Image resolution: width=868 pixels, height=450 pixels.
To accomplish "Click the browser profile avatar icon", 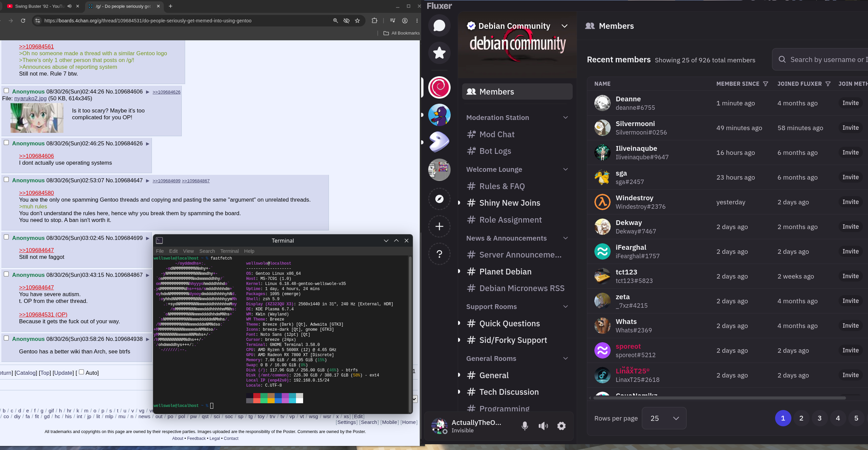I will point(405,21).
